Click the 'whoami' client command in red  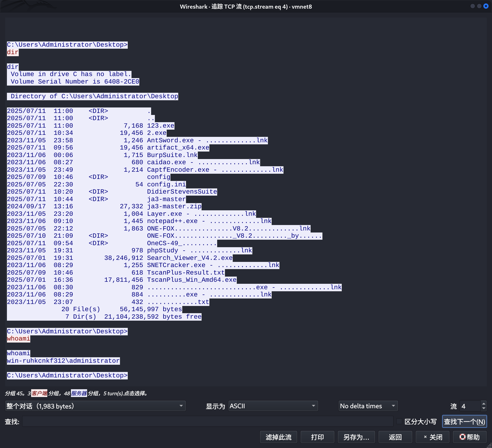18,339
